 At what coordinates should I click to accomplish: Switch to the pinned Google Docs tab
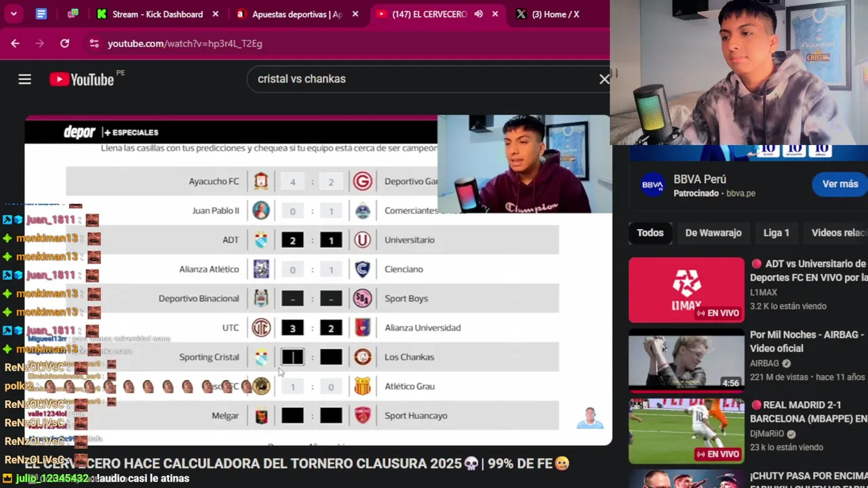(41, 14)
